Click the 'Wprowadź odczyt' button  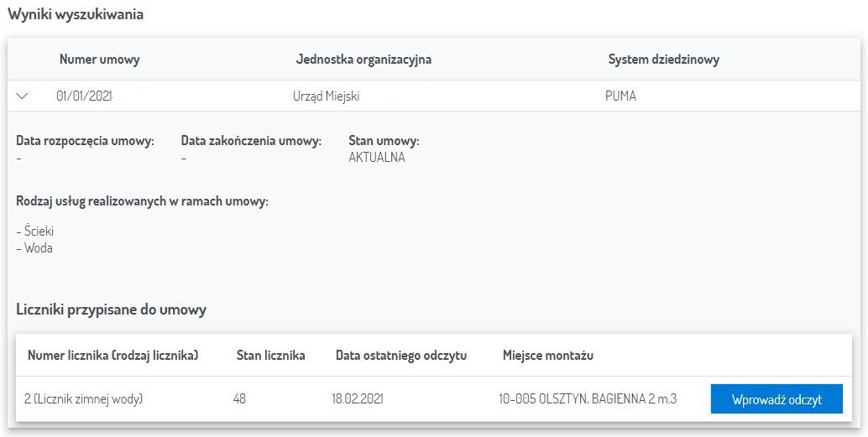pyautogui.click(x=776, y=399)
